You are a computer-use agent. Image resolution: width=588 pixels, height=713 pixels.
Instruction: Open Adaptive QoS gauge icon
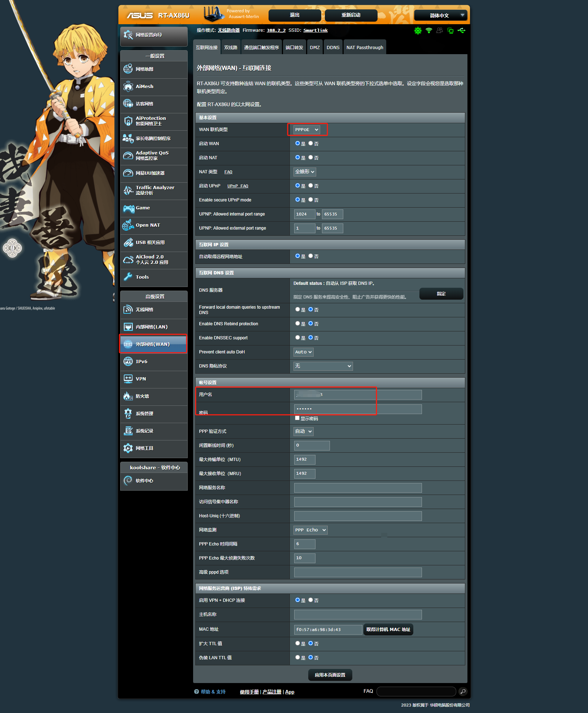pyautogui.click(x=128, y=156)
